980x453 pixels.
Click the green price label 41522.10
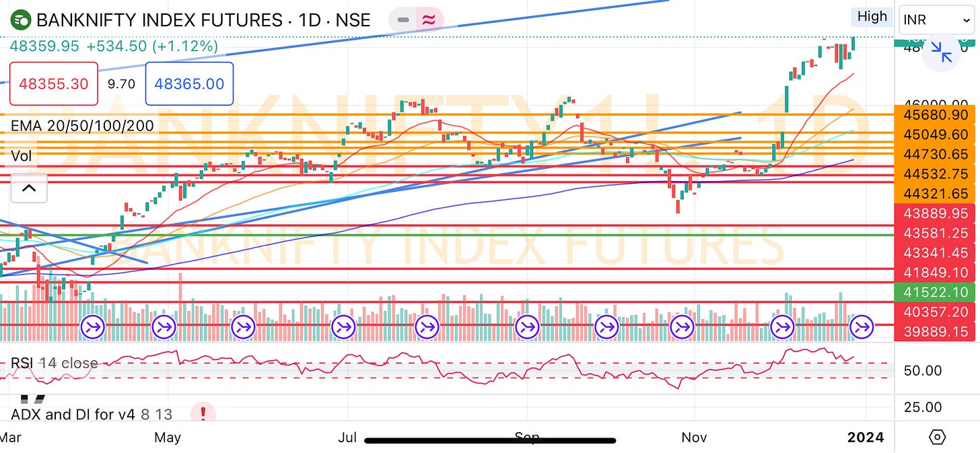936,292
